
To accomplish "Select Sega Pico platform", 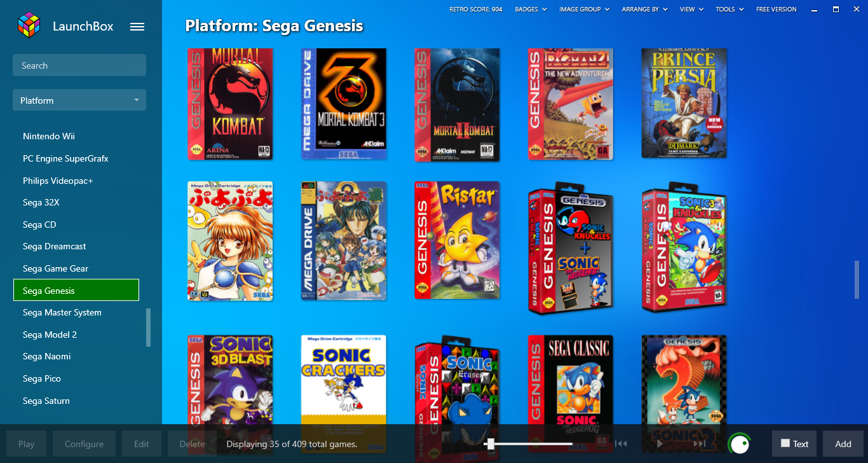I will tap(76, 378).
